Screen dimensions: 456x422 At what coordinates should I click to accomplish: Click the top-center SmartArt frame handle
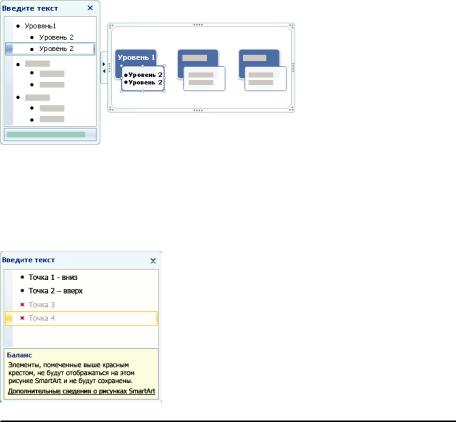tap(198, 25)
